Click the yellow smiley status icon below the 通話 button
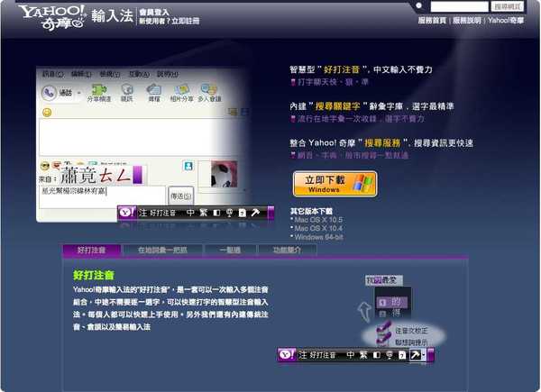Screen dimensions: 541x392 pyautogui.click(x=47, y=113)
